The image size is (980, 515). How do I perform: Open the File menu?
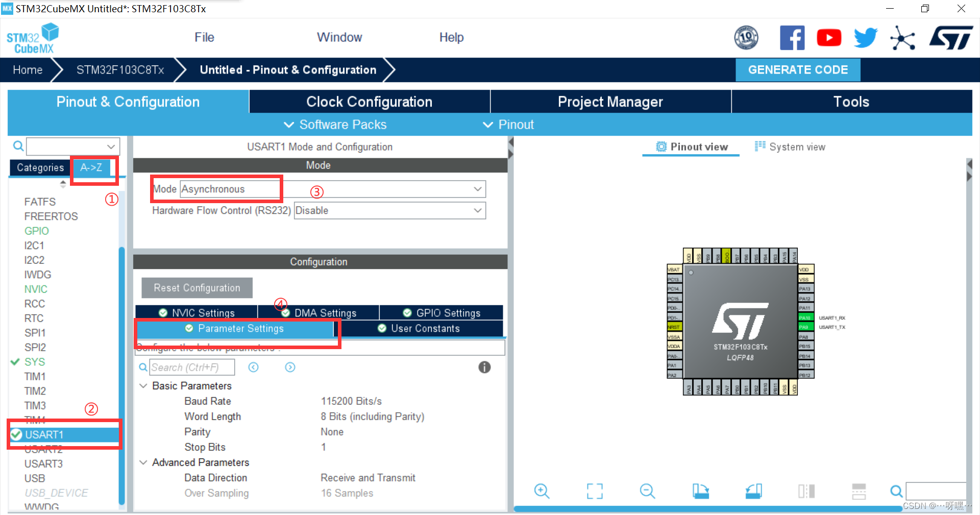tap(204, 37)
